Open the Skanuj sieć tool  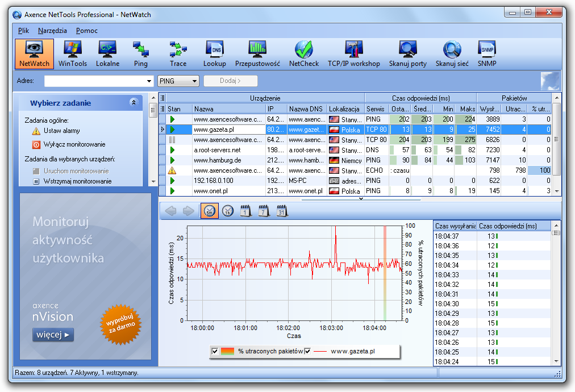452,54
